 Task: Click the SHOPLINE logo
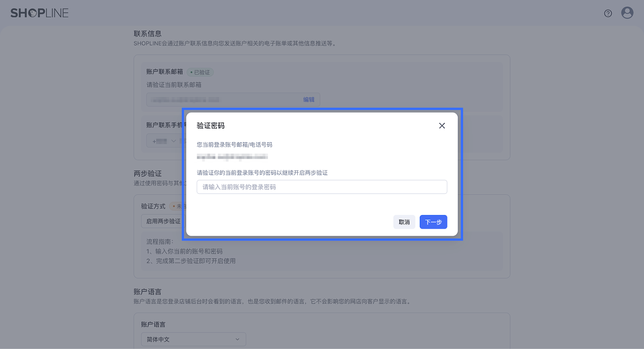pos(39,13)
